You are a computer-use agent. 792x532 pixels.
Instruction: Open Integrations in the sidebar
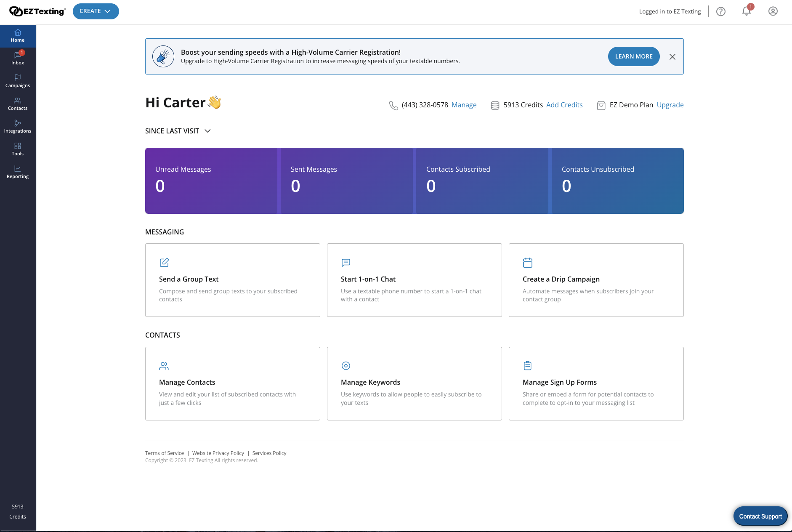pyautogui.click(x=18, y=126)
